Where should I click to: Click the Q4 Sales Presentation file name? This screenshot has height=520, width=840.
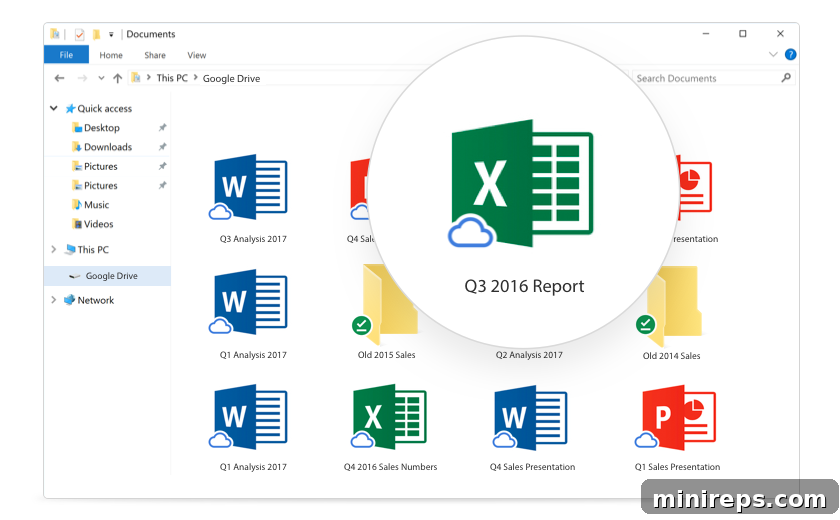532,467
